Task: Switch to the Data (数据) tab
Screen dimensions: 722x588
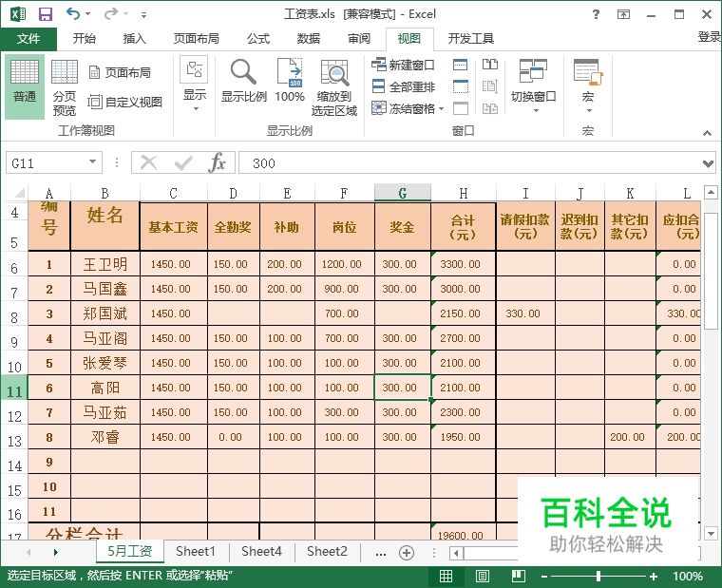Action: 309,39
